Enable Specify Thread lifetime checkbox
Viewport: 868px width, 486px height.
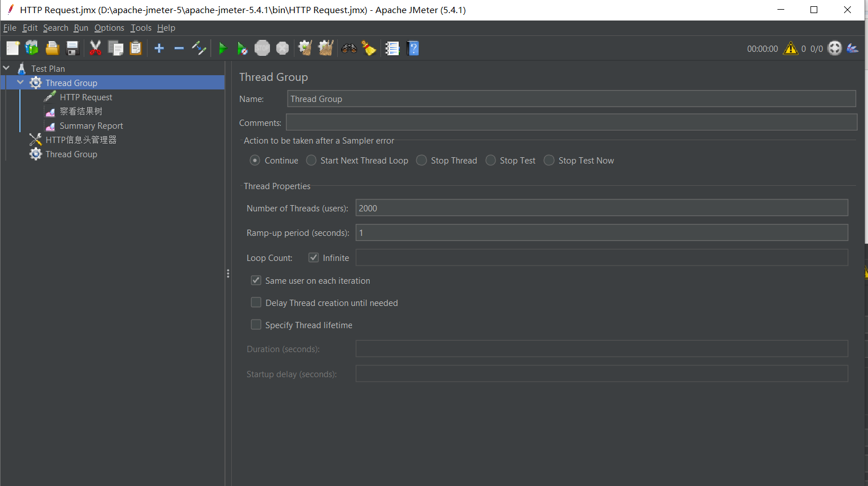point(256,325)
